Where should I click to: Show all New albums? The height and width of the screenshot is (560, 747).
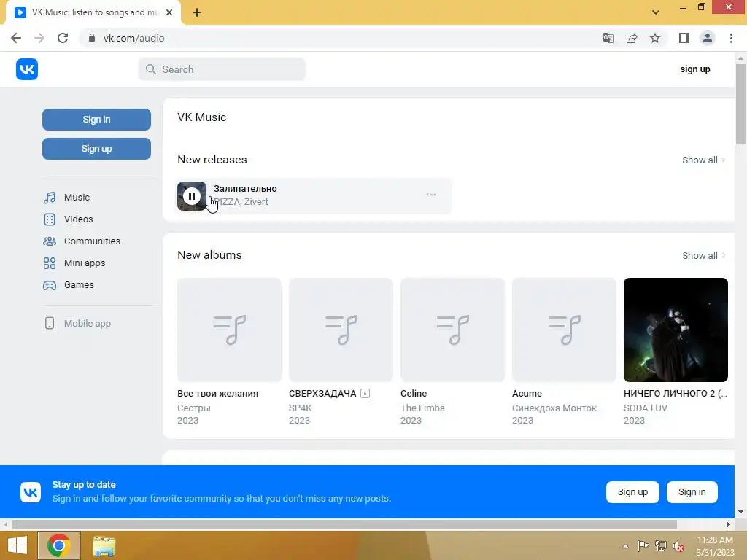(704, 256)
